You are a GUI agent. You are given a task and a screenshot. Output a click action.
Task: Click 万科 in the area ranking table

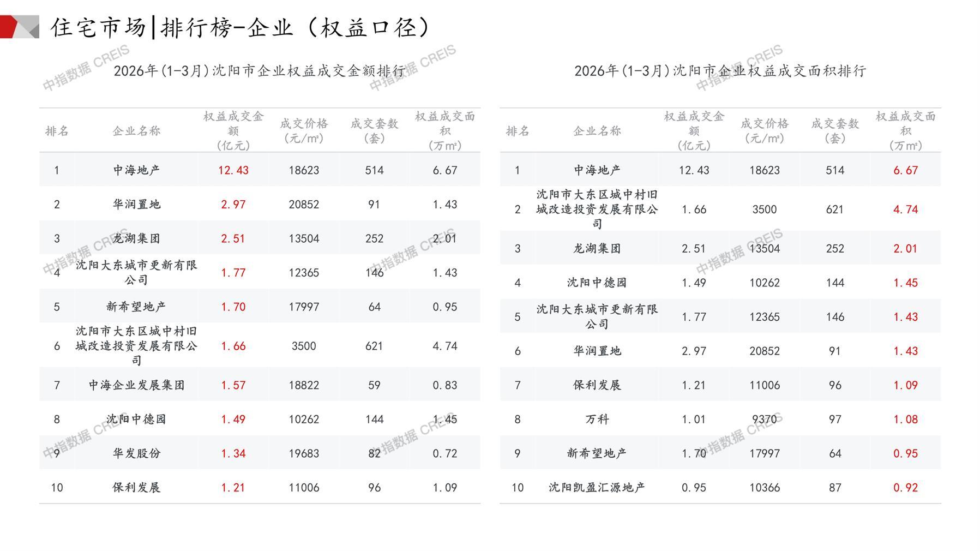[x=597, y=419]
